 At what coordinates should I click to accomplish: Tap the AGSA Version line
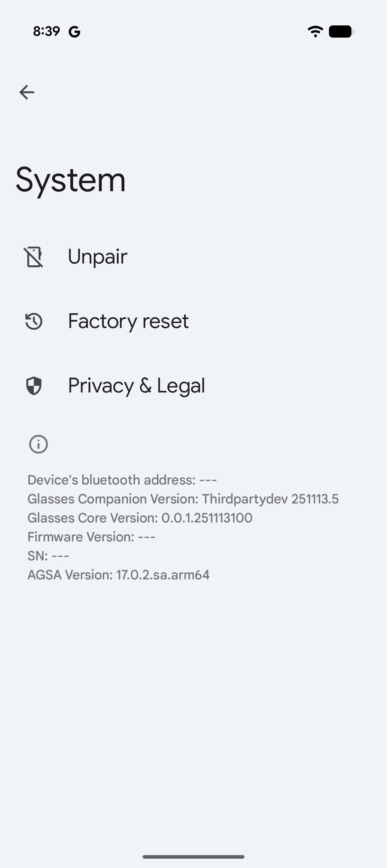point(119,575)
